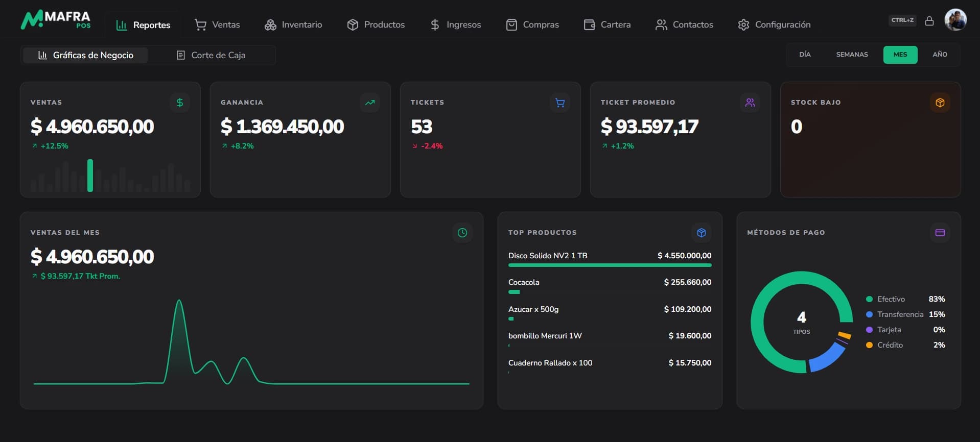Screen dimensions: 980x442
Task: Switch to Corte de Caja tab
Action: point(211,55)
